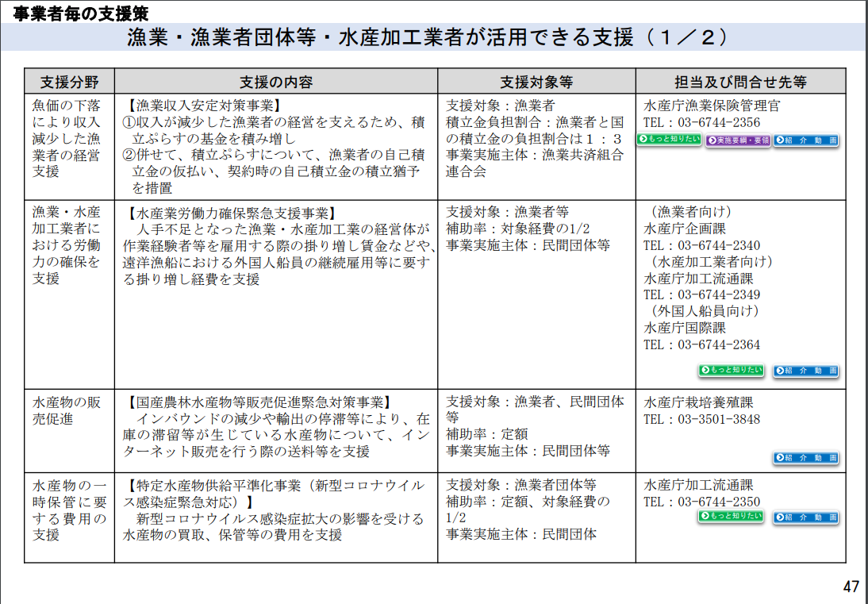Click the （外国人船員向け） label
Viewport: 868px width, 604px height.
tap(705, 311)
